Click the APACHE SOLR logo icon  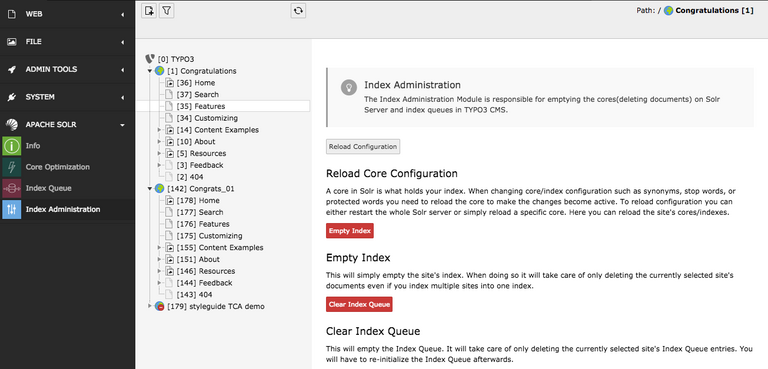click(x=12, y=125)
